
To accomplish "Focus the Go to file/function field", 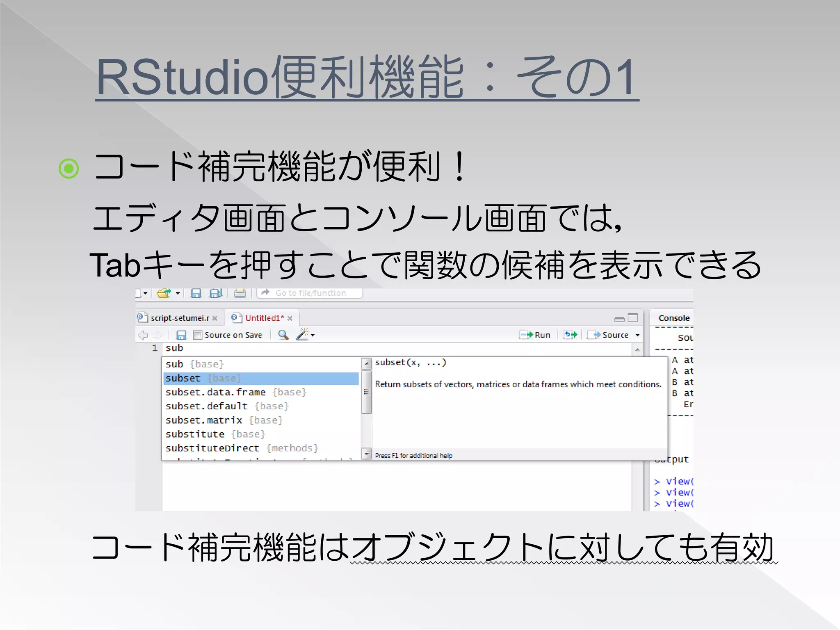I will tap(310, 293).
